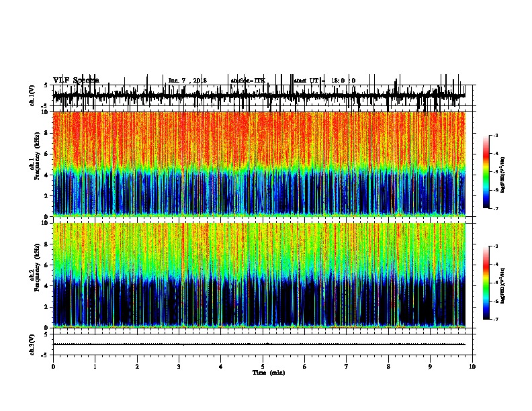
Task: Click the ch.3 voltage trace line
Action: tap(259, 345)
